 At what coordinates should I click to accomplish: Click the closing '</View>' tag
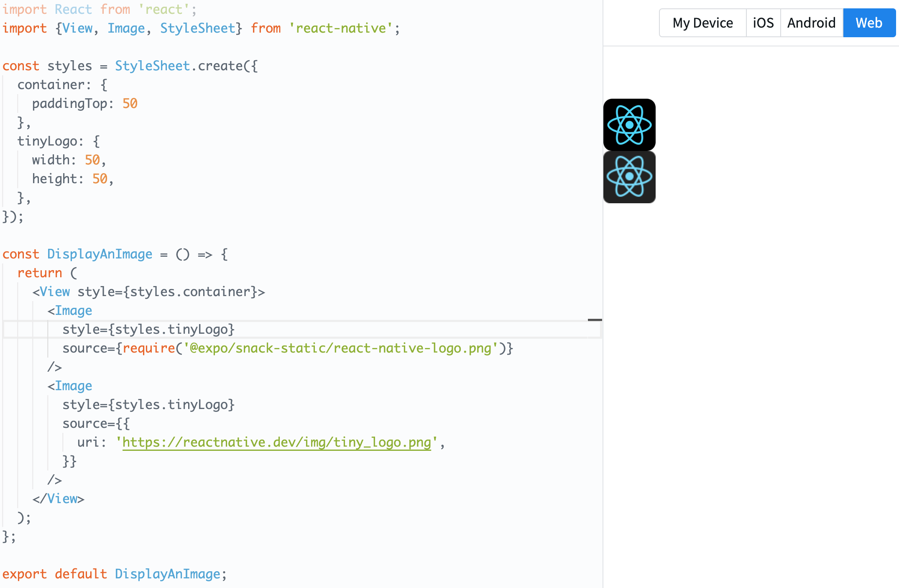pyautogui.click(x=59, y=499)
